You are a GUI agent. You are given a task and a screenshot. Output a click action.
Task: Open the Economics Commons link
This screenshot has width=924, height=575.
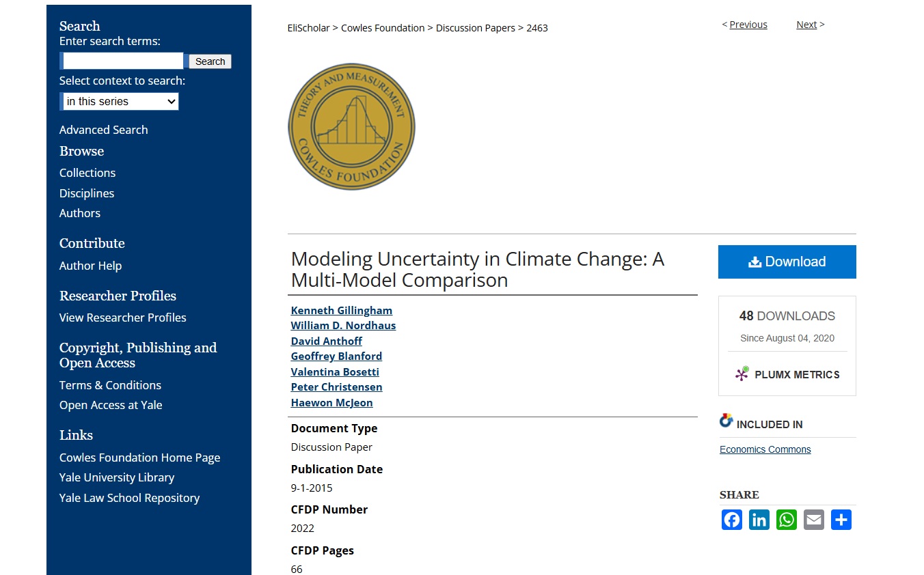click(x=765, y=449)
